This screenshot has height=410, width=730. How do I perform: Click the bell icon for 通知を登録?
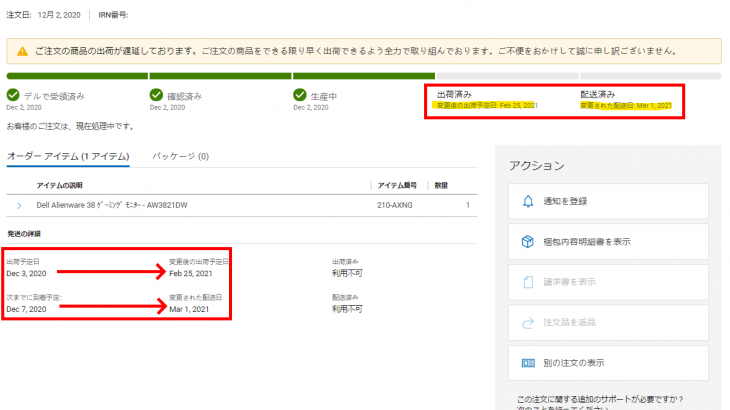pyautogui.click(x=529, y=201)
